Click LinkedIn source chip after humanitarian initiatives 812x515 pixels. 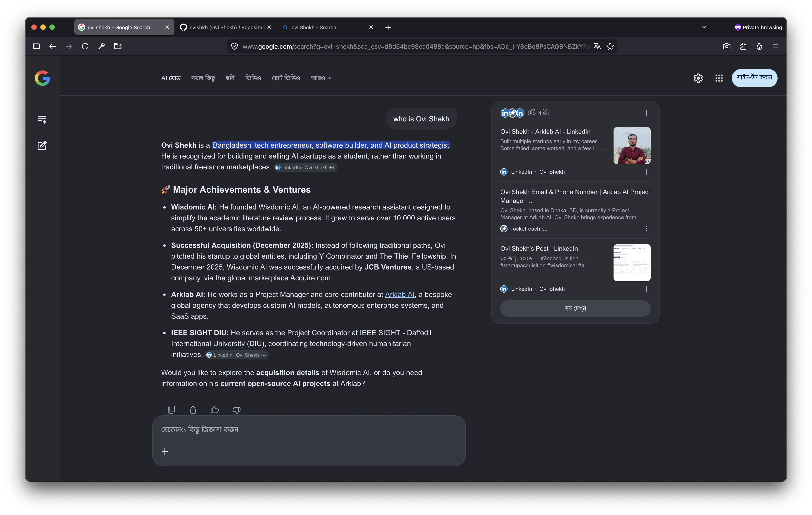(x=237, y=355)
